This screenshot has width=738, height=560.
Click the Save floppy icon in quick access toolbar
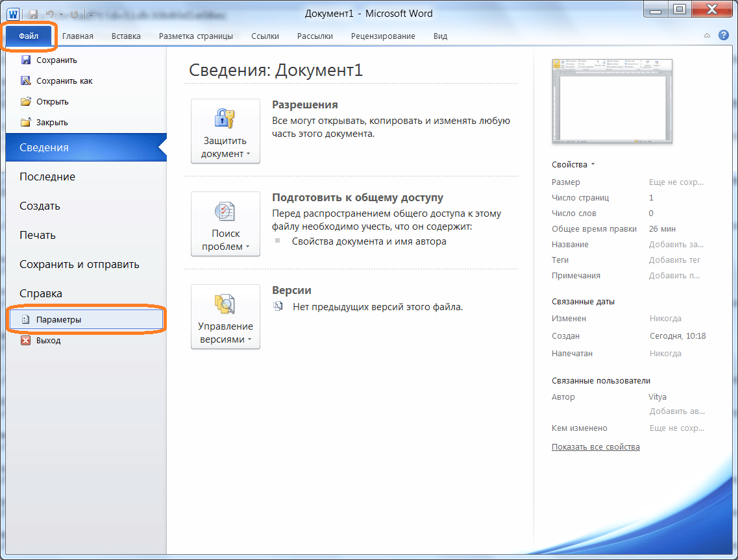point(33,14)
